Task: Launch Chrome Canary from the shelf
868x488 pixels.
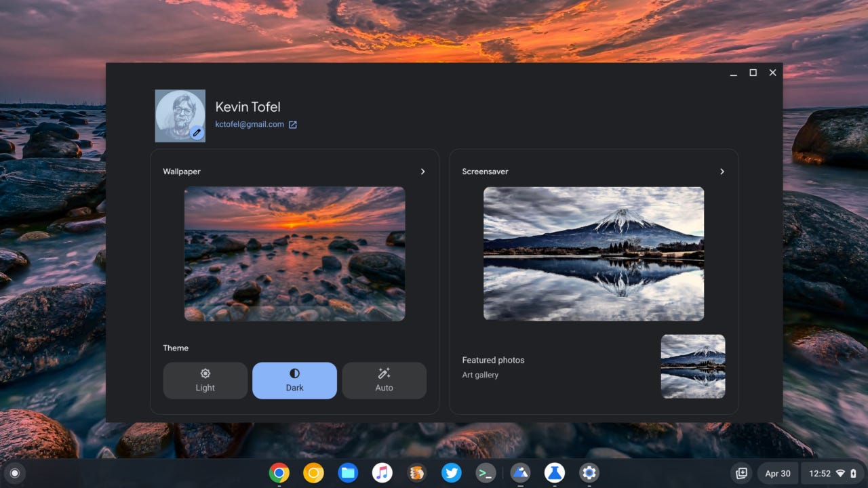Action: click(x=313, y=473)
